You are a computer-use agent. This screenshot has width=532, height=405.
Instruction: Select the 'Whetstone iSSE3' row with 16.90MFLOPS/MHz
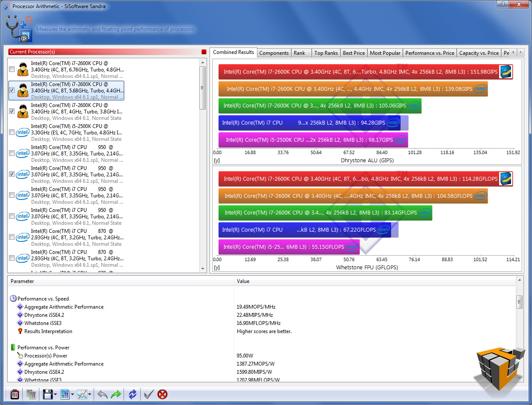click(x=262, y=323)
